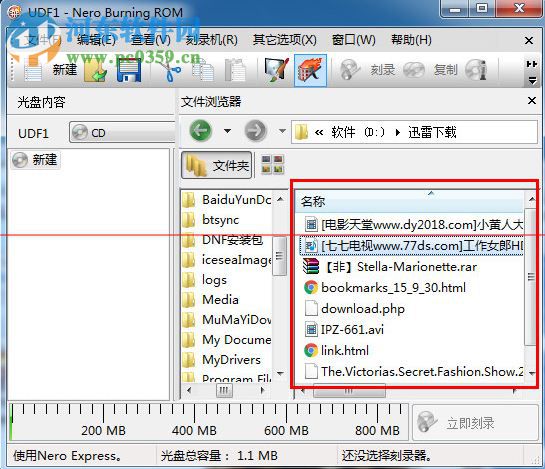This screenshot has height=469, width=545.
Task: Open the cover designer paintbrush icon
Action: coord(276,71)
